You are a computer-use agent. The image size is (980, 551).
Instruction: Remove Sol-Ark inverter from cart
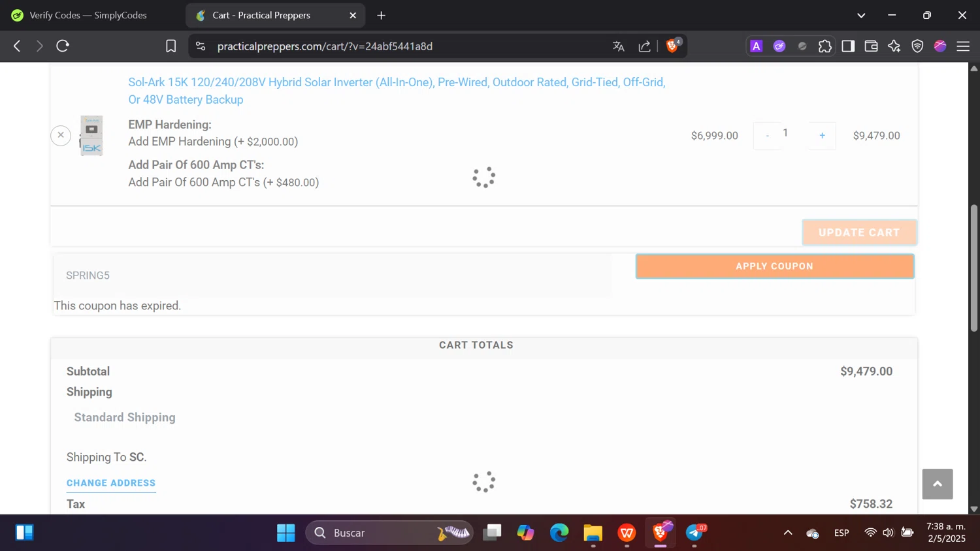(x=61, y=135)
